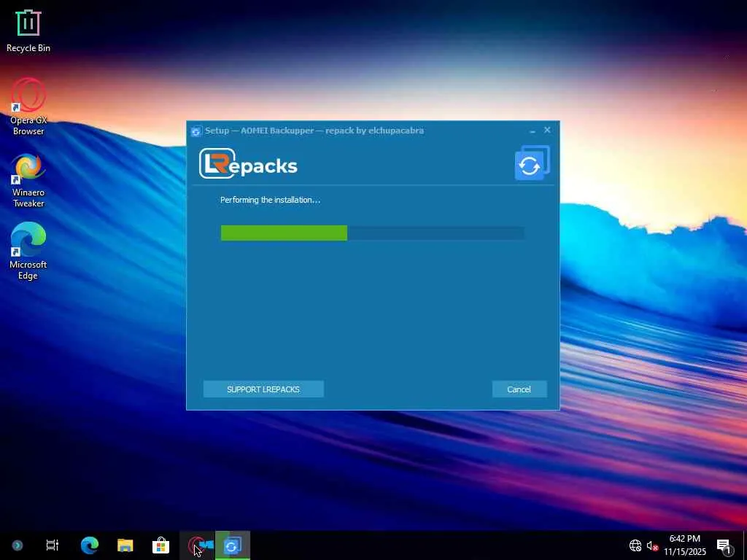Click the LRepacks logo in the installer
The image size is (747, 560).
pyautogui.click(x=248, y=163)
